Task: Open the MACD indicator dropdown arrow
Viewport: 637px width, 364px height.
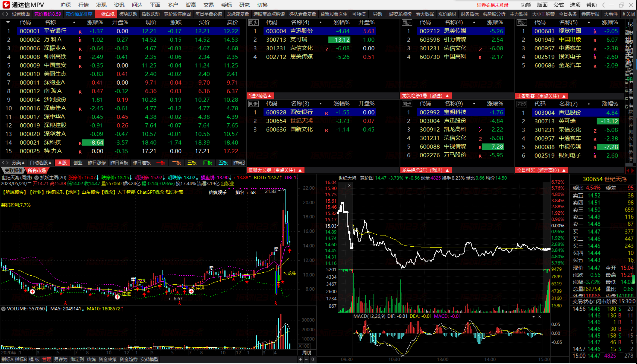Action: [x=533, y=317]
